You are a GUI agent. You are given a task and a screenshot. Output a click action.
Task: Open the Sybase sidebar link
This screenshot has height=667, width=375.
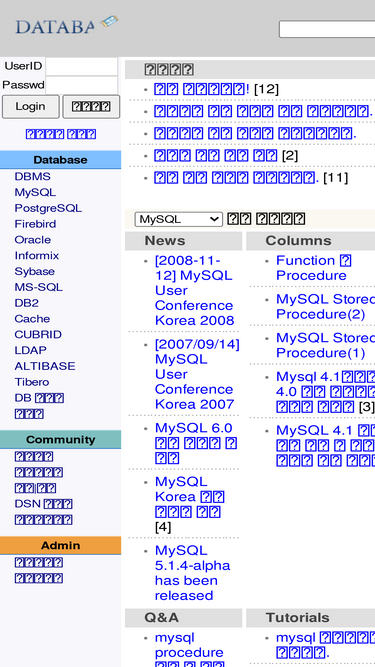[34, 271]
